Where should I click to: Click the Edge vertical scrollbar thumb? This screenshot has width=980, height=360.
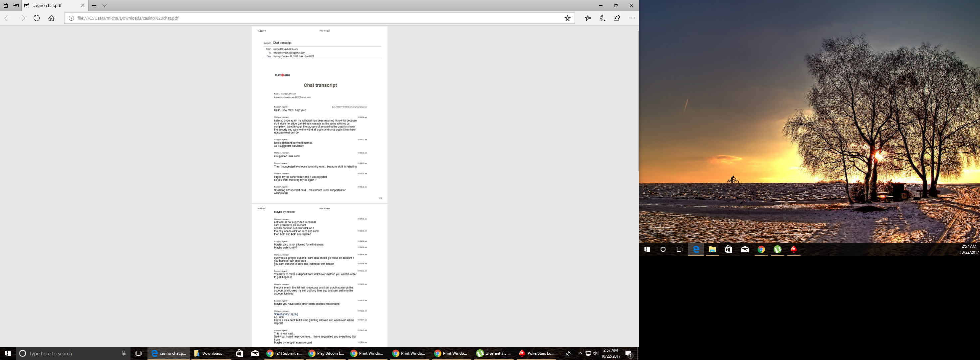pyautogui.click(x=637, y=101)
